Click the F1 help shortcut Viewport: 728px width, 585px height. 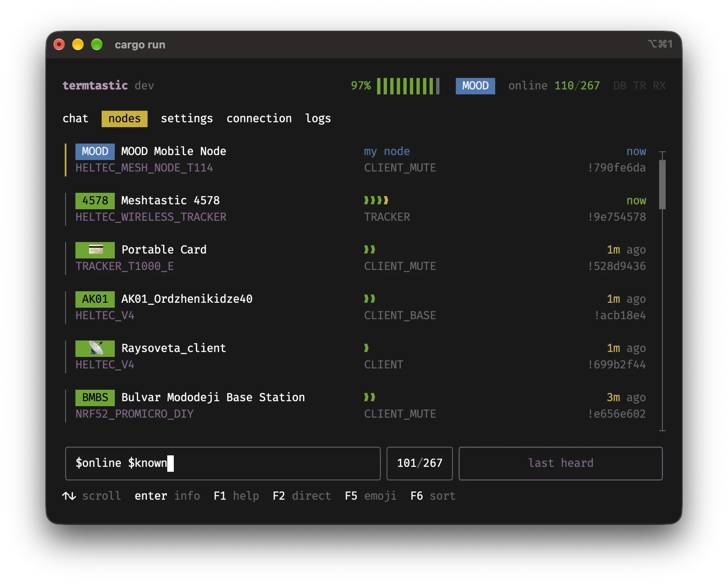click(x=236, y=496)
